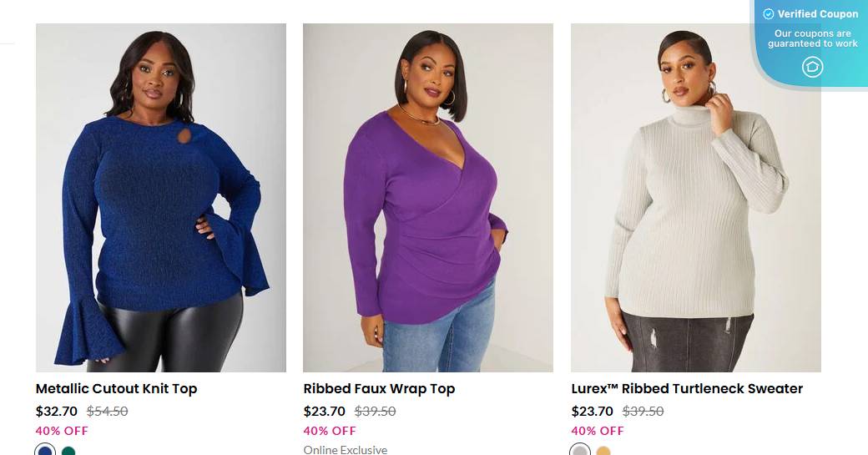Click the blue metallic top product photo
This screenshot has width=868, height=455.
161,198
